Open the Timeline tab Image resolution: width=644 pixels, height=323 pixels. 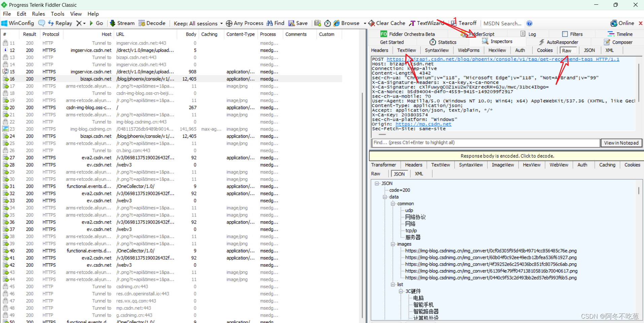[620, 34]
